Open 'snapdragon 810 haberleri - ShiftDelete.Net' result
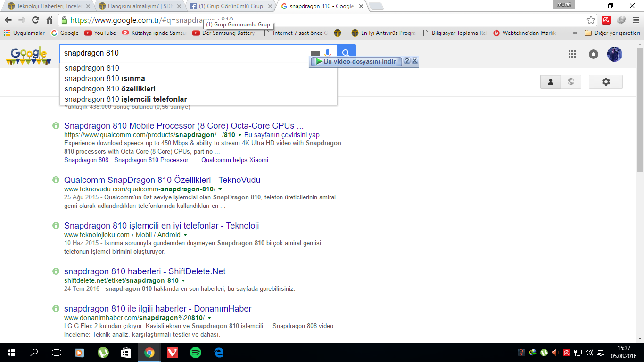The width and height of the screenshot is (644, 362). [145, 271]
